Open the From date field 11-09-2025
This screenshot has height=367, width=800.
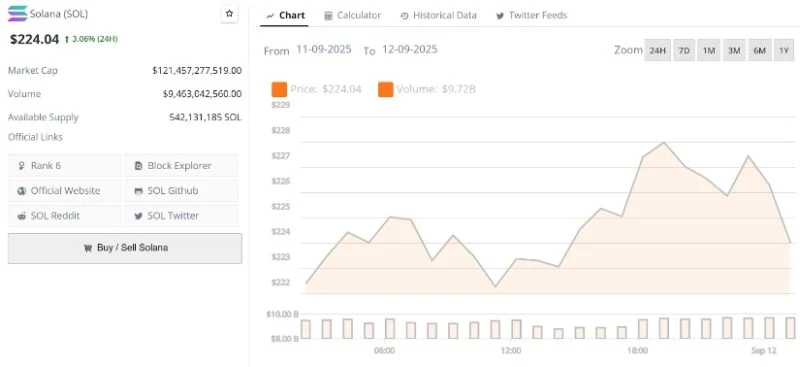tap(324, 50)
